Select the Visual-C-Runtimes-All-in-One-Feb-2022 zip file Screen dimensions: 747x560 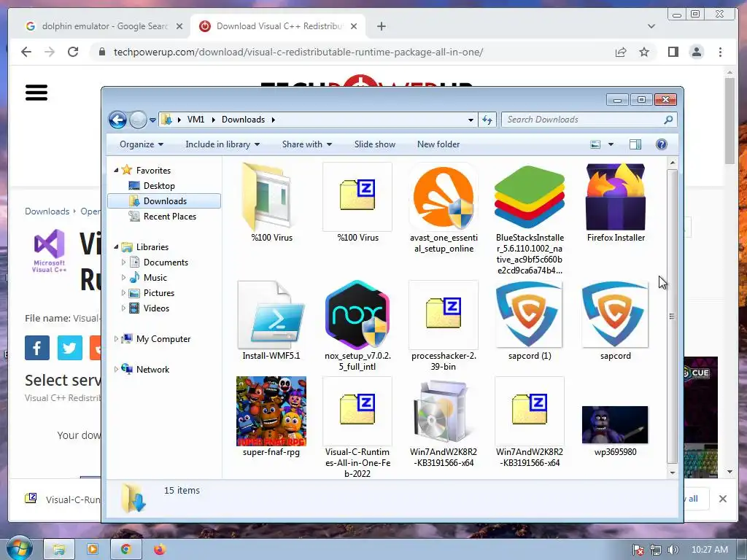tap(357, 411)
